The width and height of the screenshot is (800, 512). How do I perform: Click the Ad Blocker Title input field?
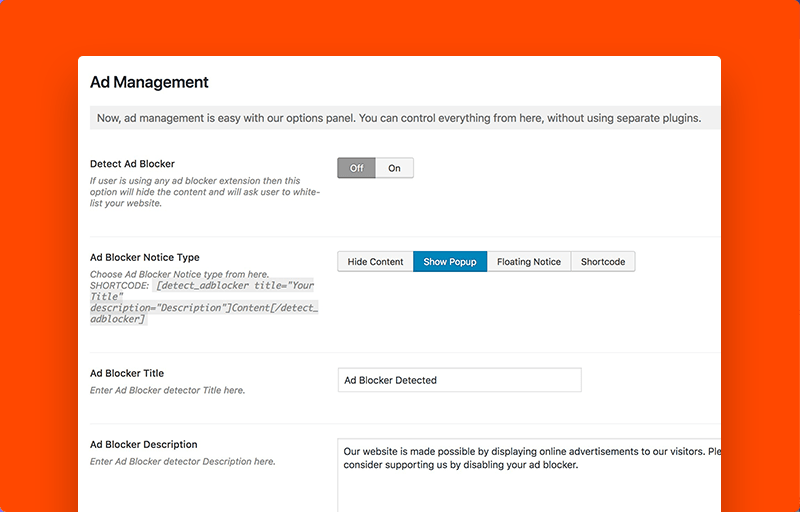(x=460, y=380)
